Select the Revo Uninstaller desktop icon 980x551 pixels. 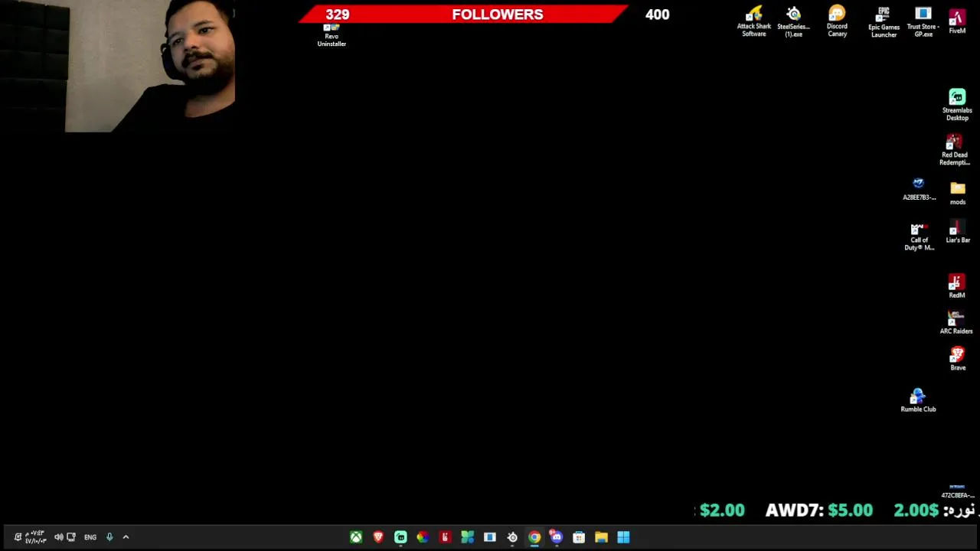pyautogui.click(x=332, y=35)
